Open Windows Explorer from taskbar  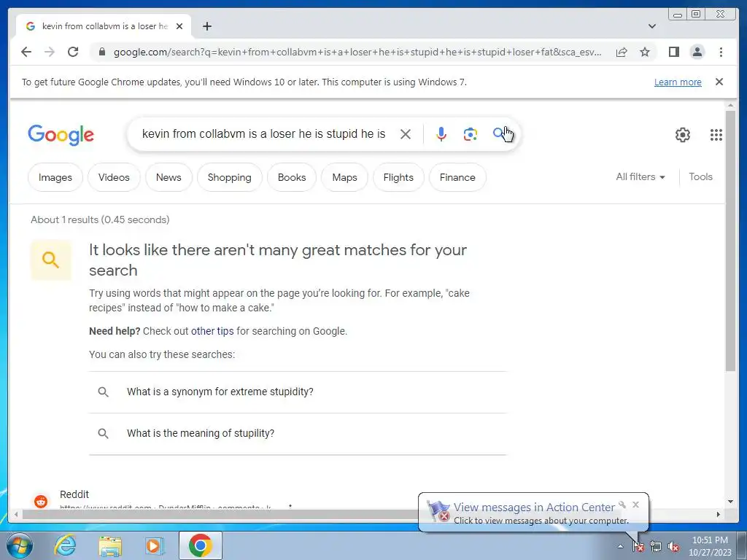tap(110, 545)
